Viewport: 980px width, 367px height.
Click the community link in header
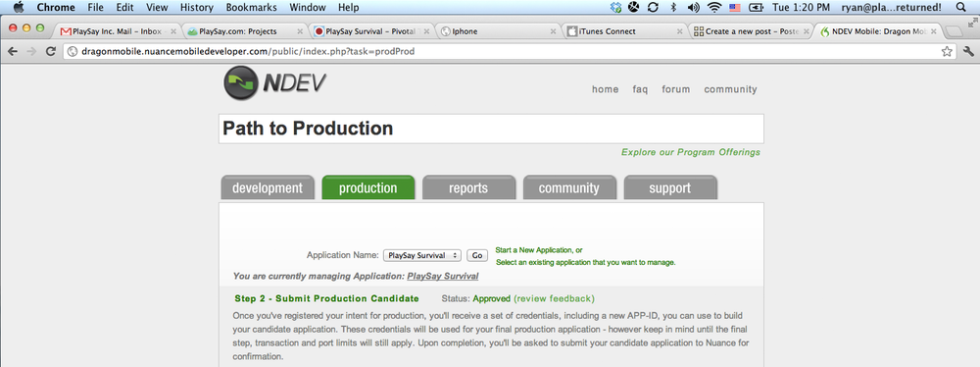click(730, 89)
